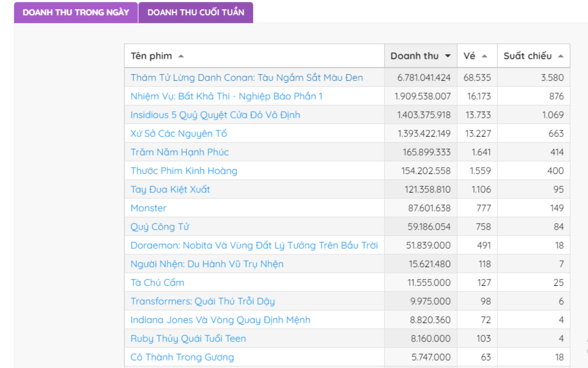Open Tà Chú Cấm link
Viewport: 588px width, 368px height.
(157, 283)
